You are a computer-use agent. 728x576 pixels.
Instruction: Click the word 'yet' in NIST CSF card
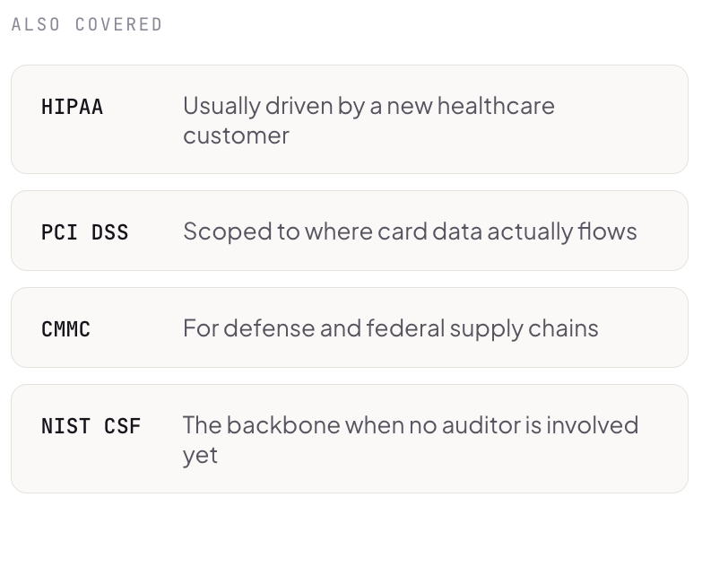tap(200, 456)
